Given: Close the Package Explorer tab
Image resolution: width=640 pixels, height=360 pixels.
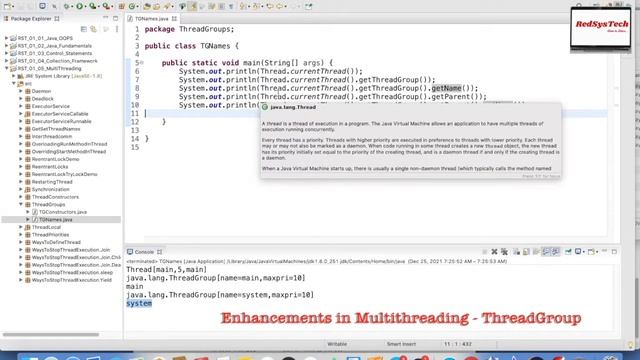Looking at the screenshot, I should click(x=57, y=18).
